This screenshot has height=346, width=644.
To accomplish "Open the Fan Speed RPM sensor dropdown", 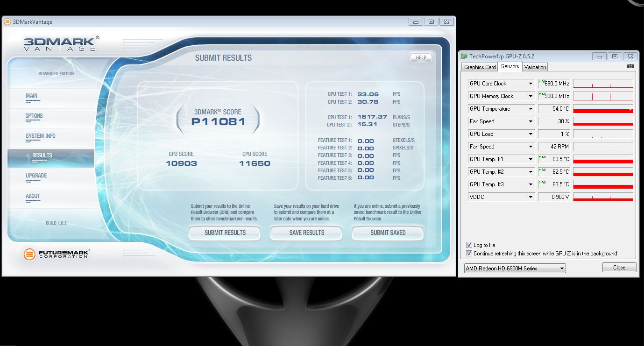I will tap(531, 147).
